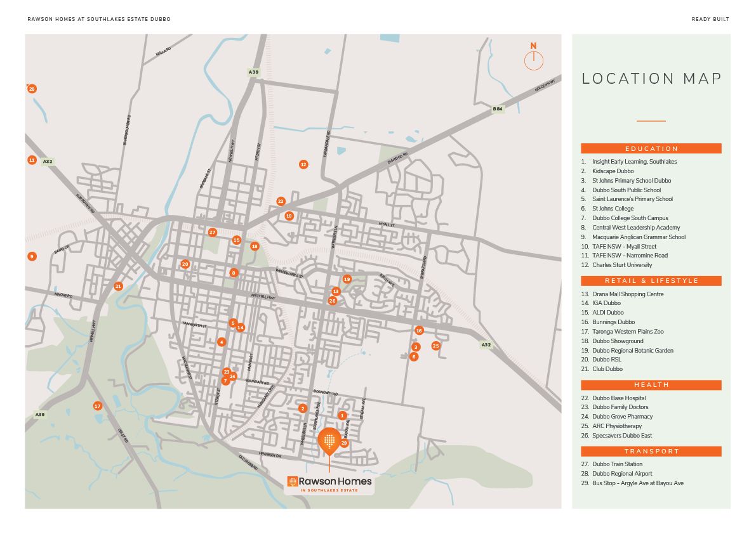756x534 pixels.
Task: Click the north compass icon
Action: [x=533, y=58]
